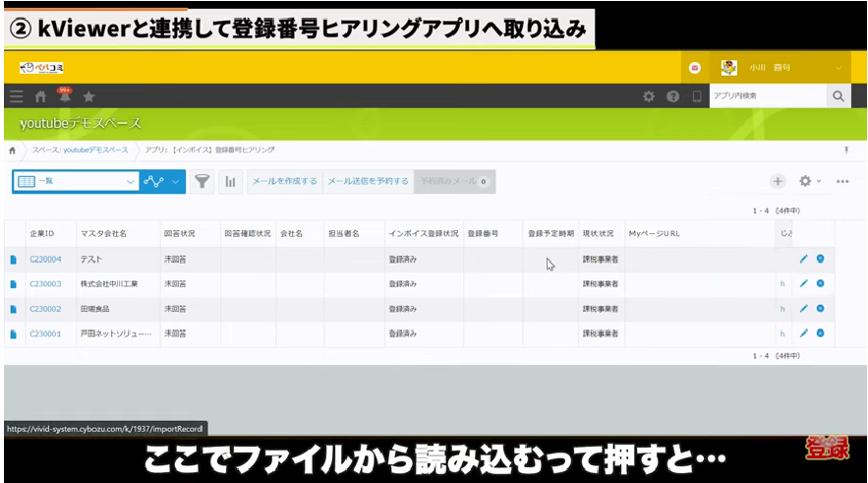The height and width of the screenshot is (483, 868).
Task: Open the MyページURL link for C230003
Action: (782, 284)
